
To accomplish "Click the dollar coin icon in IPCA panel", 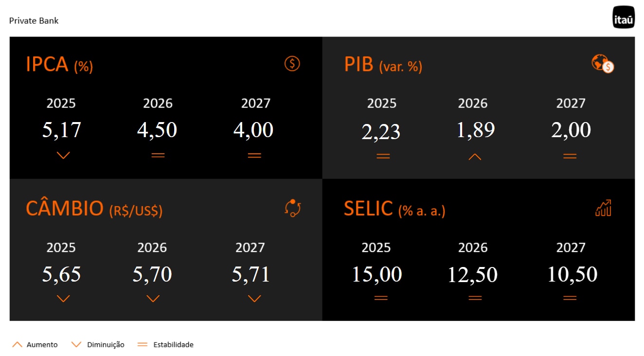I will 292,64.
